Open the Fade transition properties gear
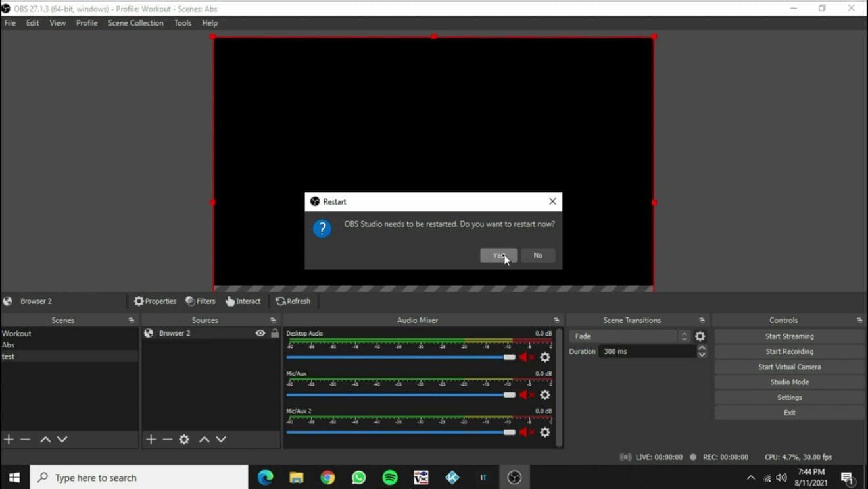868x489 pixels. coord(700,336)
